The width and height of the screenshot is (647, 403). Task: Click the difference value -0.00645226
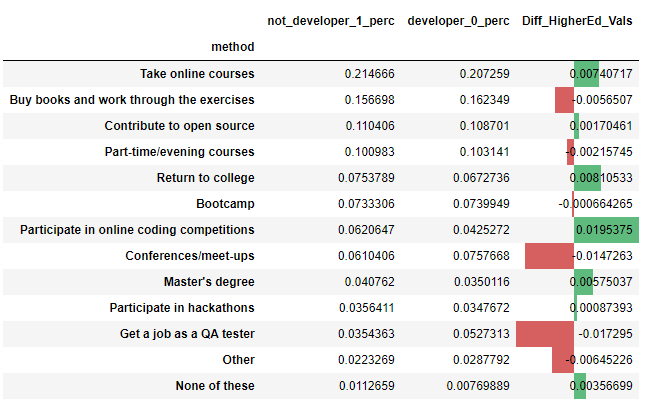599,359
